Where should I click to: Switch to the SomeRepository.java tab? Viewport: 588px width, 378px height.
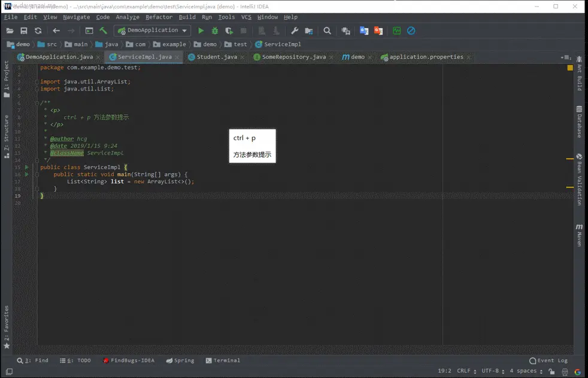tap(294, 57)
